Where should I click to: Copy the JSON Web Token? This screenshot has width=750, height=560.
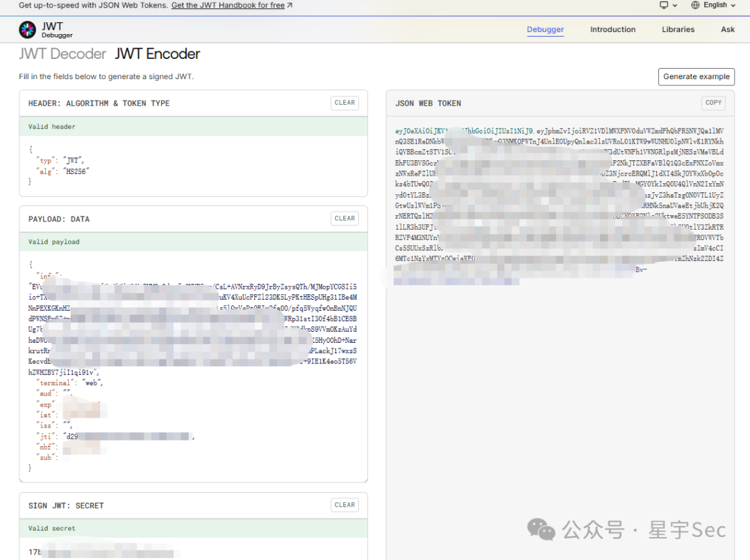pyautogui.click(x=713, y=103)
